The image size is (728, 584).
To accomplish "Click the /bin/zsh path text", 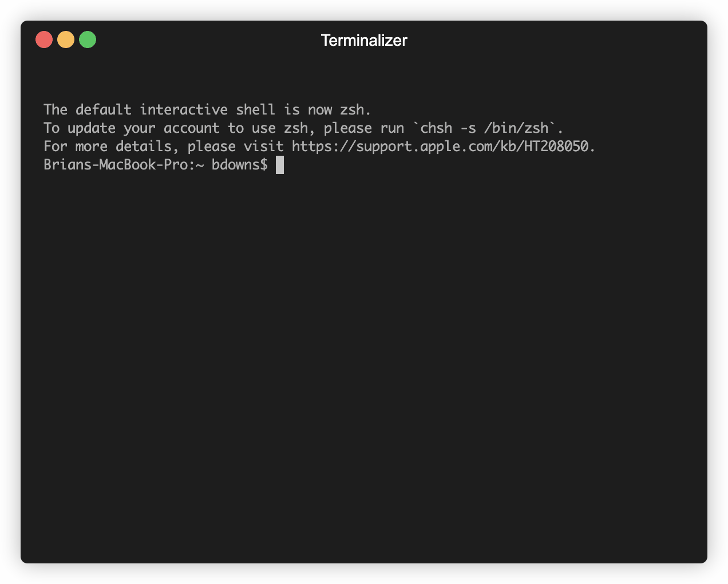I will click(x=516, y=128).
